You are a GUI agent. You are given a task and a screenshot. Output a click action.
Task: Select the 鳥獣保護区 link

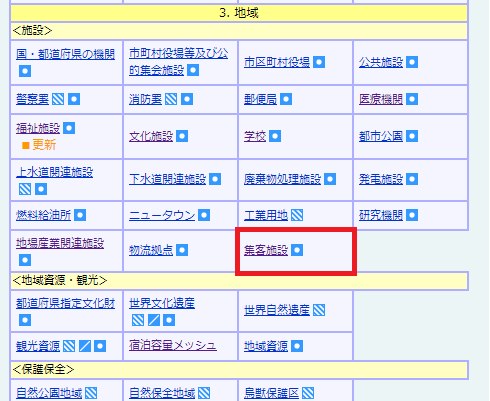(x=271, y=393)
